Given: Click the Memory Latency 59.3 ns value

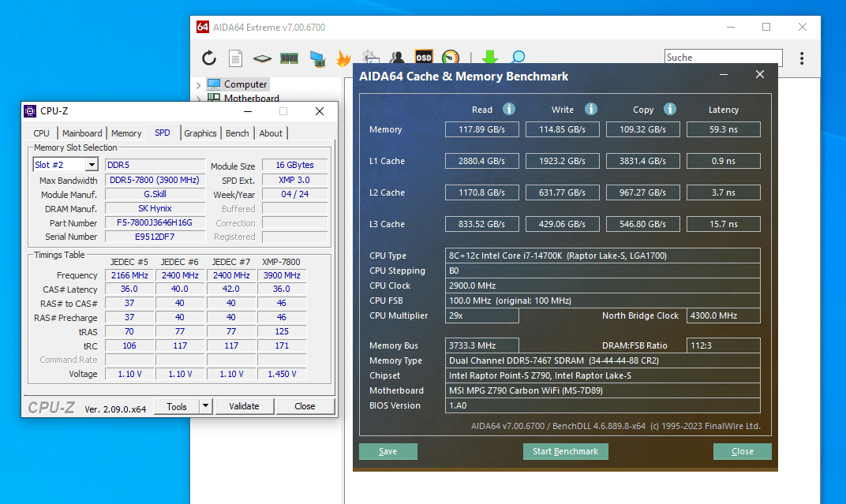Looking at the screenshot, I should [x=724, y=129].
